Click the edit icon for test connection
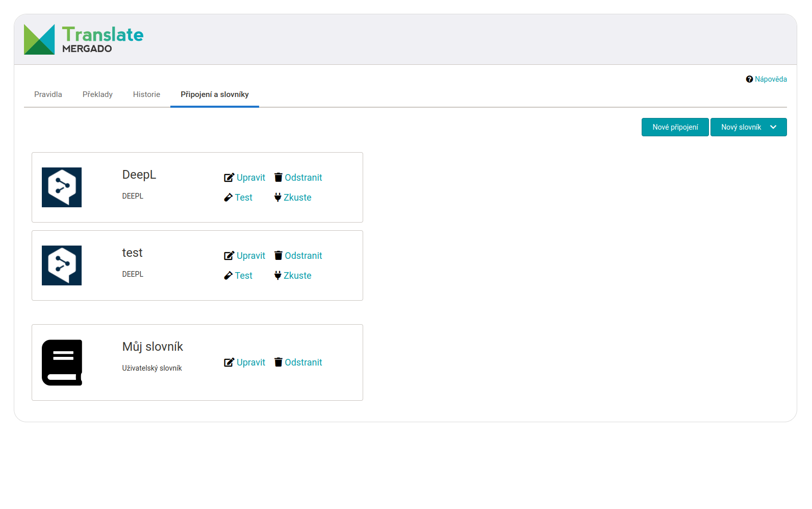This screenshot has height=509, width=812. 229,256
